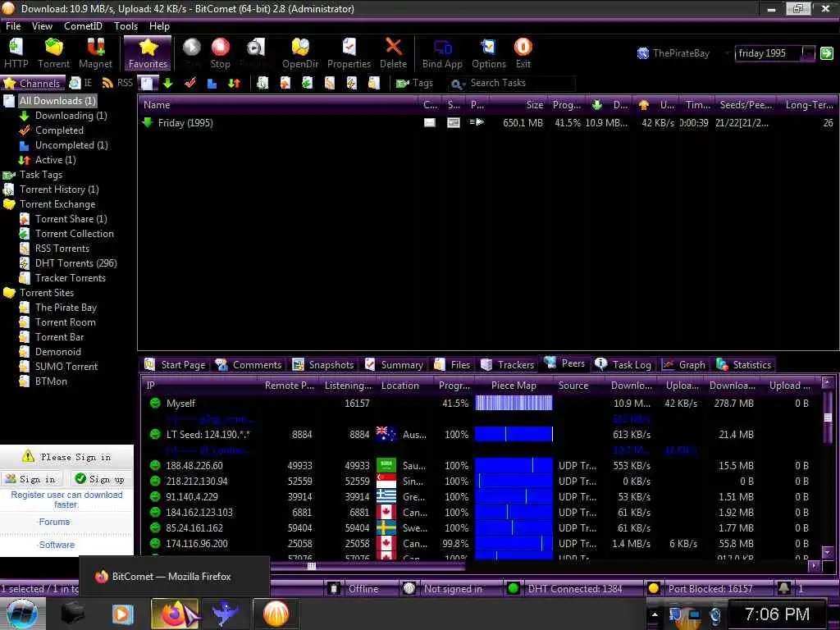Switch to the Trackers tab

(x=508, y=365)
